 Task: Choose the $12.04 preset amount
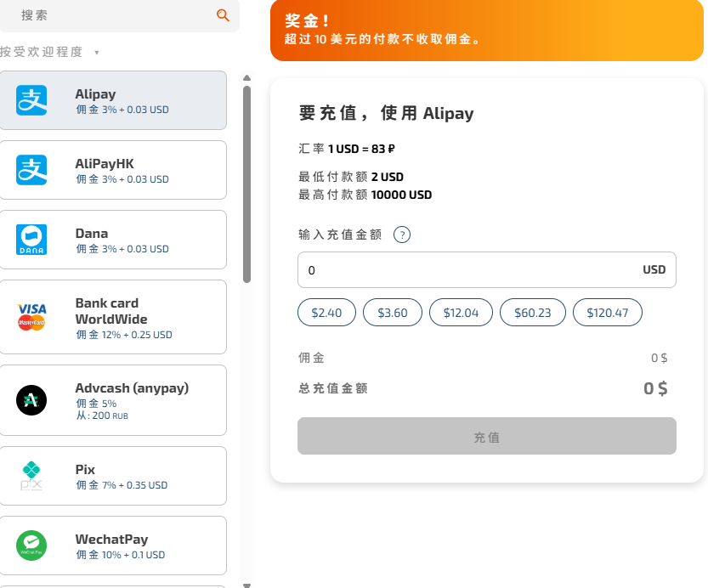point(461,313)
